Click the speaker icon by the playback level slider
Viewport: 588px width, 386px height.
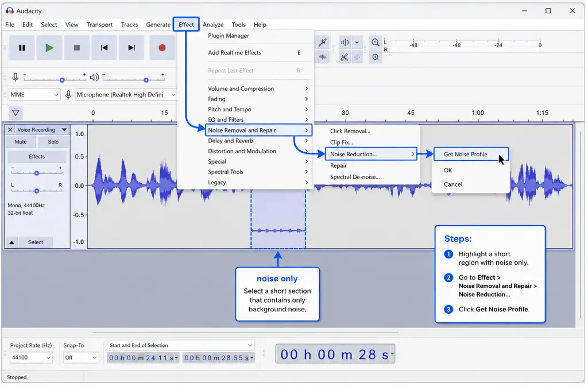coord(94,78)
